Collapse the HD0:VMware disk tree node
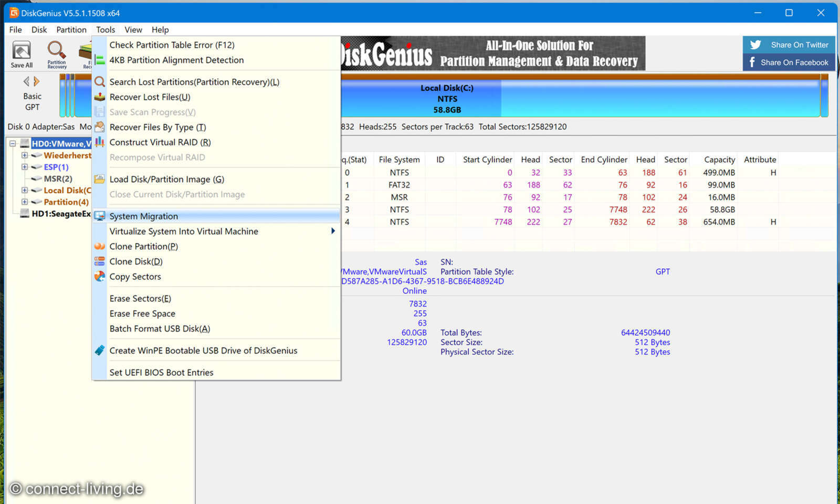 click(x=13, y=143)
